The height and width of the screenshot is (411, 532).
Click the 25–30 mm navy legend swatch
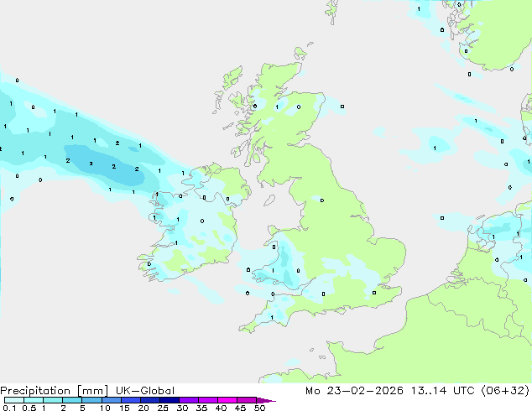[x=169, y=400]
